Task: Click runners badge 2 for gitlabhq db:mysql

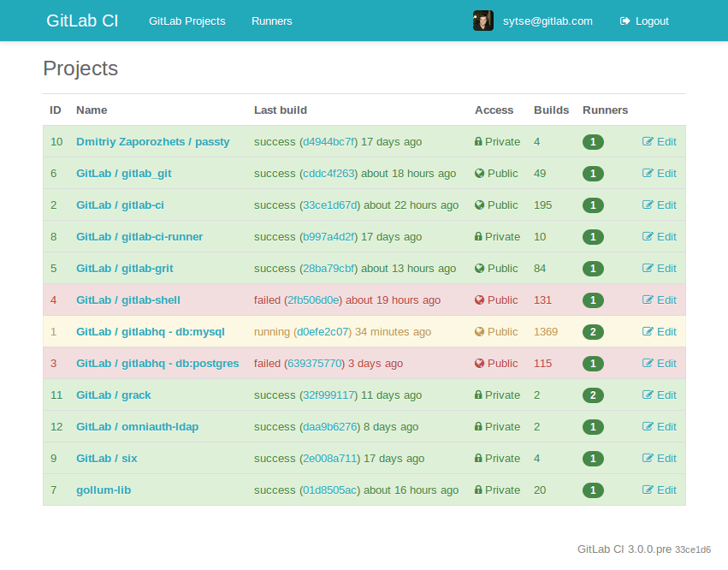Action: [593, 332]
